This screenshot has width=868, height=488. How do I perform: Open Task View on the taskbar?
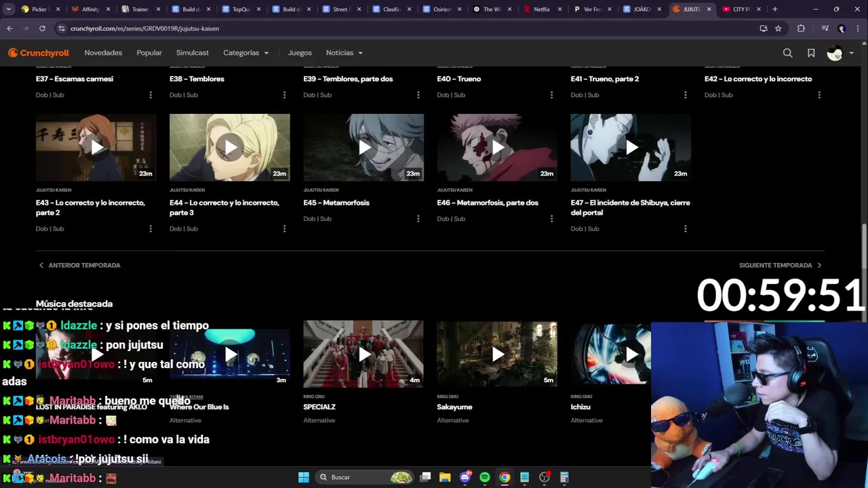[x=425, y=477]
